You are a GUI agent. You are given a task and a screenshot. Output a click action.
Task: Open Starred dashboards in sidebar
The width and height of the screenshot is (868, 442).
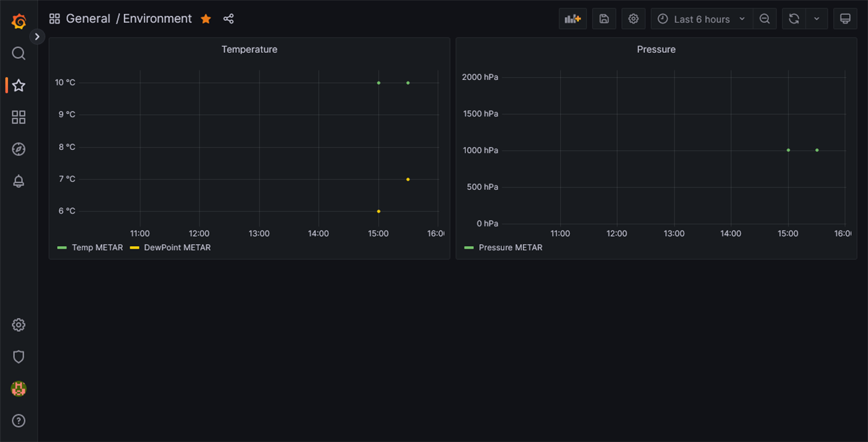click(19, 85)
